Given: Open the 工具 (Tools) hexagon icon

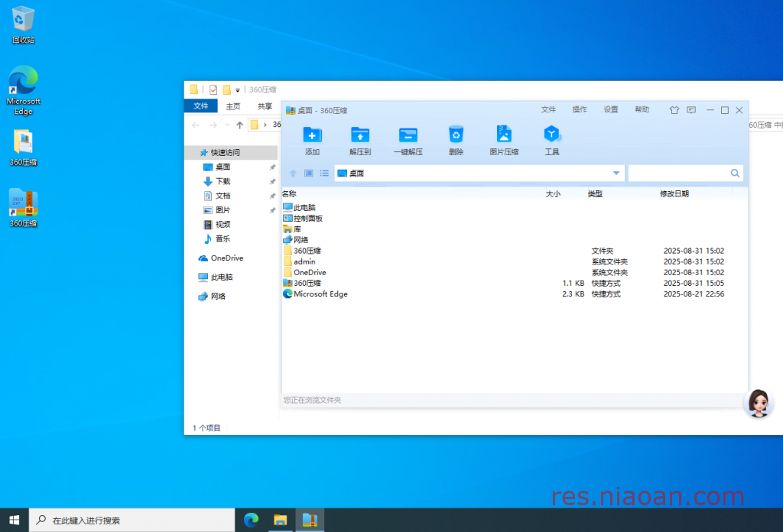Looking at the screenshot, I should (x=551, y=136).
